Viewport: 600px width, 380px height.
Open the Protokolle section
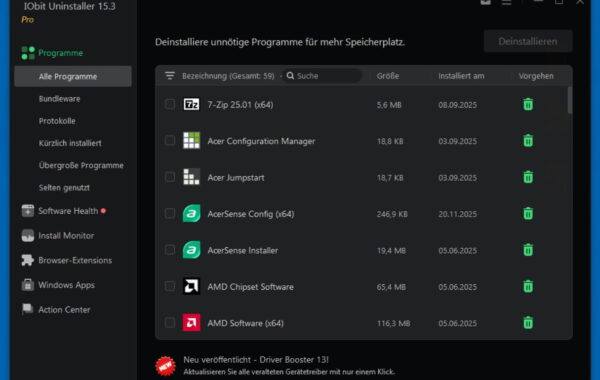click(x=57, y=121)
